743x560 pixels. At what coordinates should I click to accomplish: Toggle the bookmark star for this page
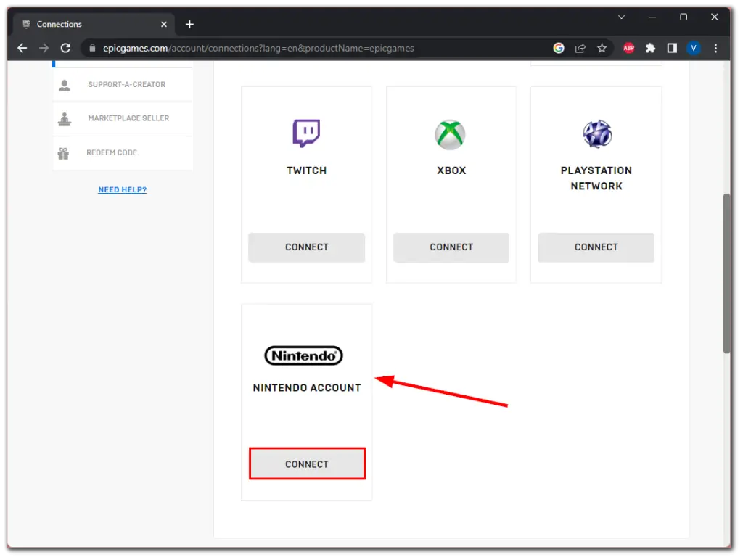point(602,48)
